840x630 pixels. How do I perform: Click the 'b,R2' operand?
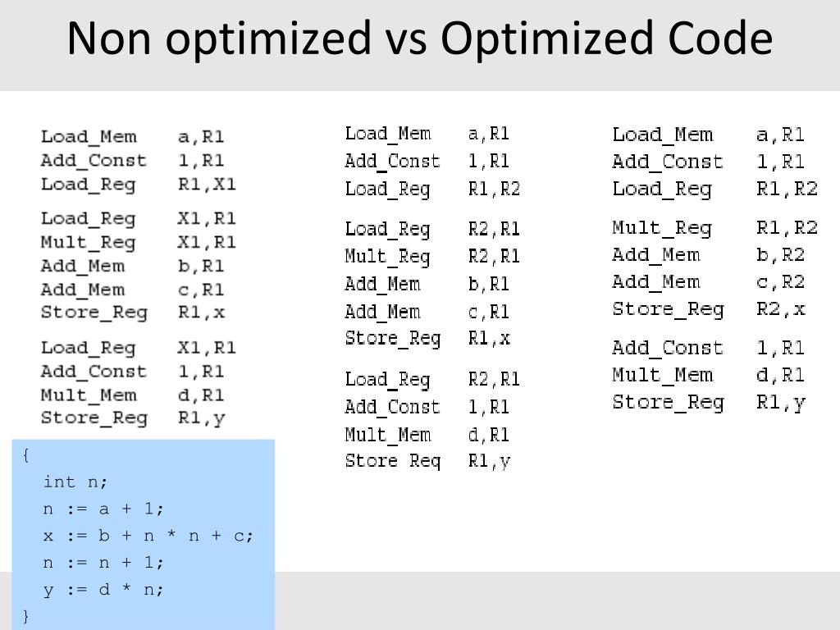click(x=780, y=255)
